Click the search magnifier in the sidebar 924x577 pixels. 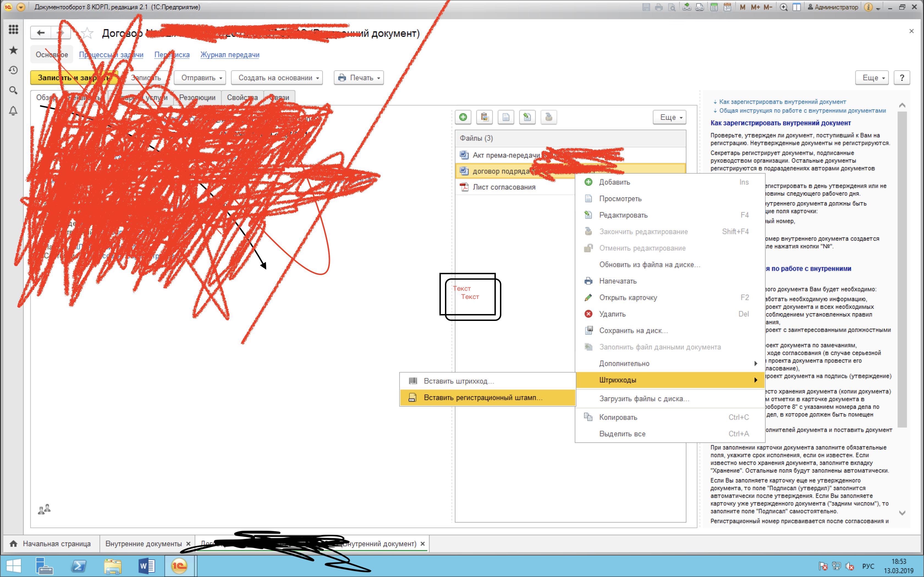(x=13, y=90)
